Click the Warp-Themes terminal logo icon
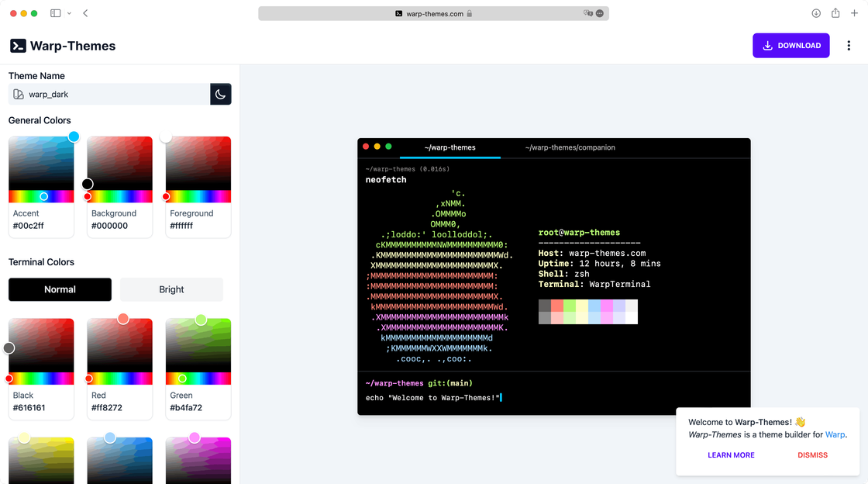Screen dimensions: 868x484 [19, 46]
